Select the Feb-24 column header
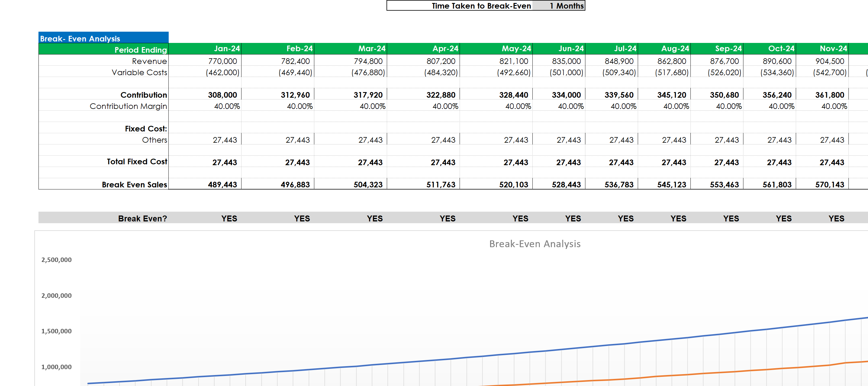 pyautogui.click(x=278, y=49)
